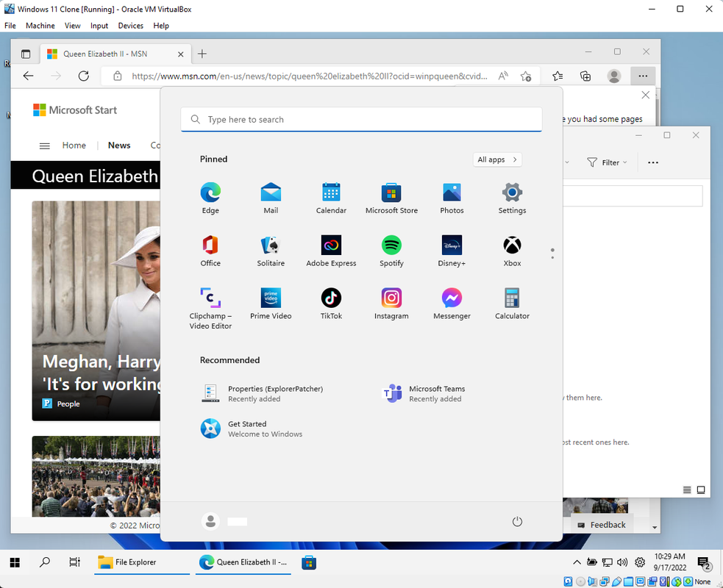723x588 pixels.
Task: Toggle Edge vertical tabs button
Action: coord(26,54)
